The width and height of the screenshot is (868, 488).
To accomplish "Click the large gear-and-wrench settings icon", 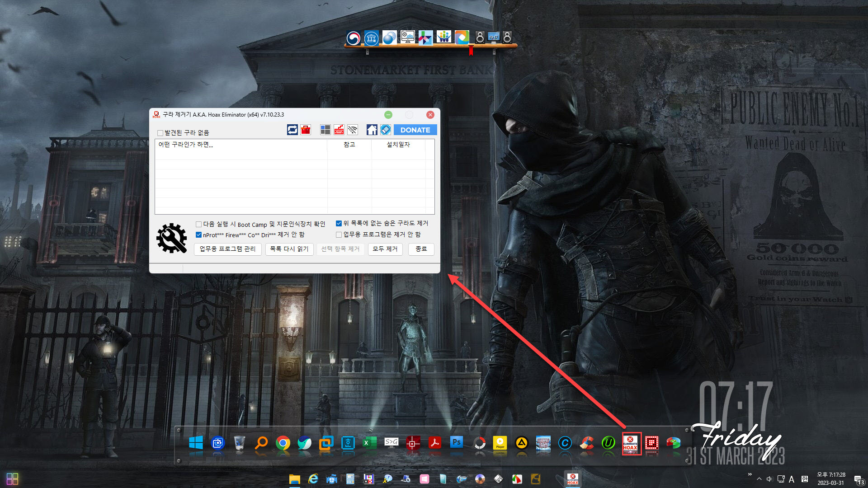I will click(x=171, y=238).
